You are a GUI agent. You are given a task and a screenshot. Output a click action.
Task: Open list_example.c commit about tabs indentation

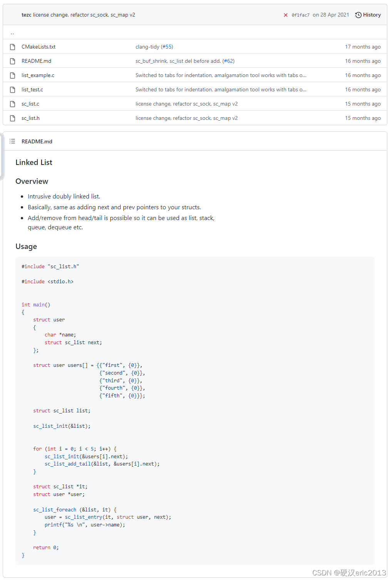pos(221,75)
